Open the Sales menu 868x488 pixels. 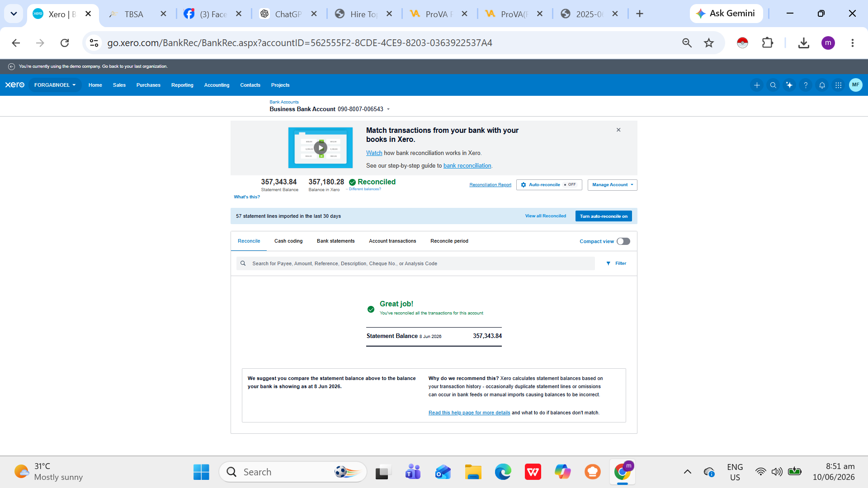tap(119, 85)
